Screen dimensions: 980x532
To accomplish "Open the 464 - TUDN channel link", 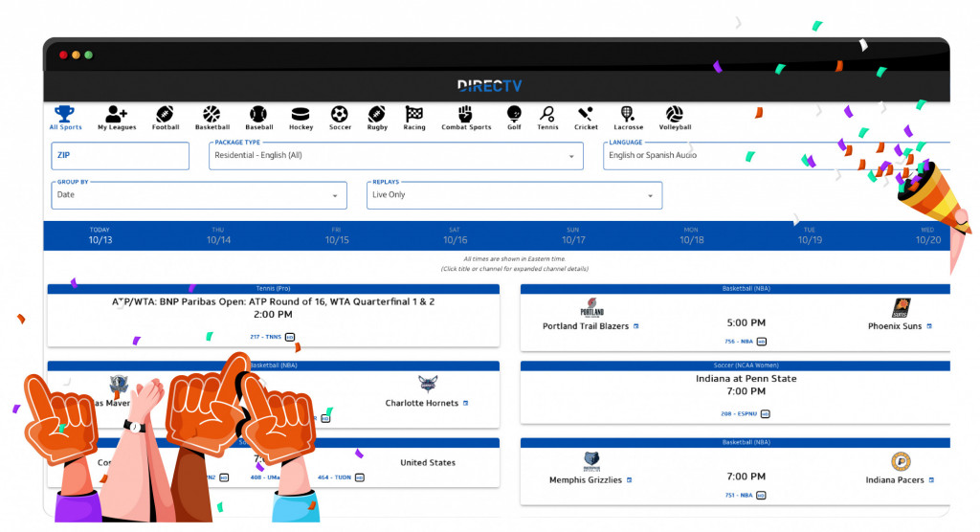I will click(334, 477).
